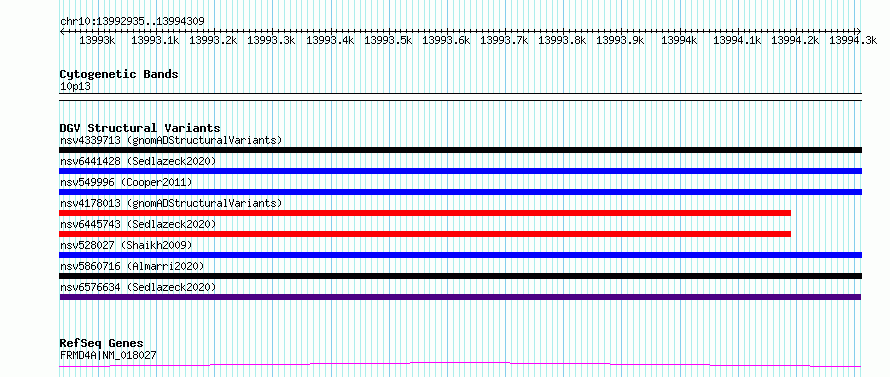Click the blue bar under nsv549996
Viewport: 890px width, 377px height.
[x=460, y=192]
